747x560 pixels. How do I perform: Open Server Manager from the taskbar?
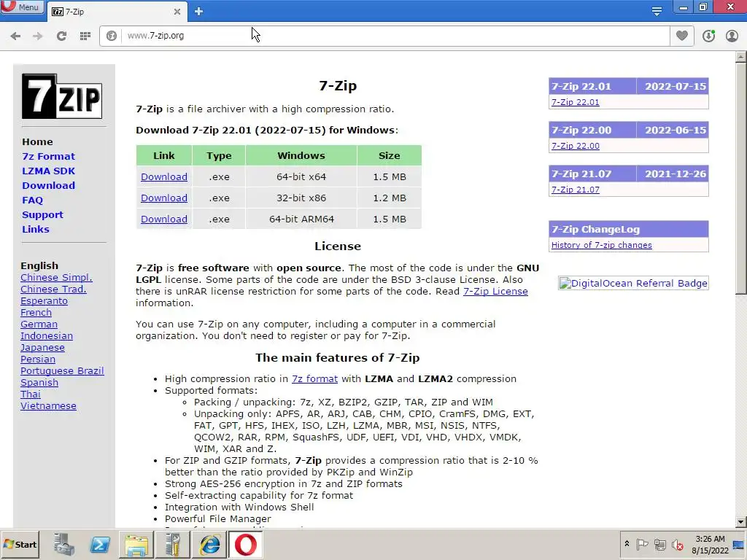pos(64,544)
